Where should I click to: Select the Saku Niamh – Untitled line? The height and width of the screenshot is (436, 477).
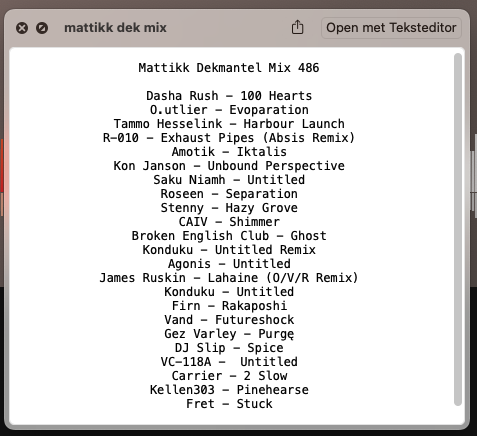pyautogui.click(x=229, y=180)
